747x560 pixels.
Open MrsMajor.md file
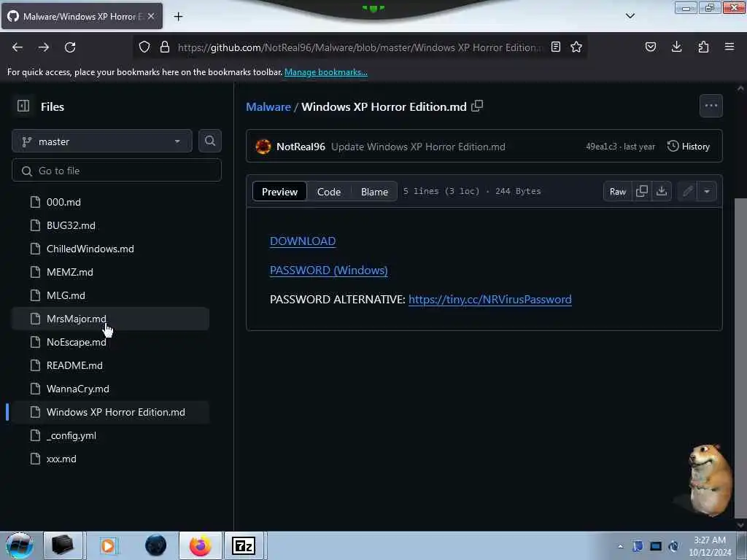pos(111,319)
